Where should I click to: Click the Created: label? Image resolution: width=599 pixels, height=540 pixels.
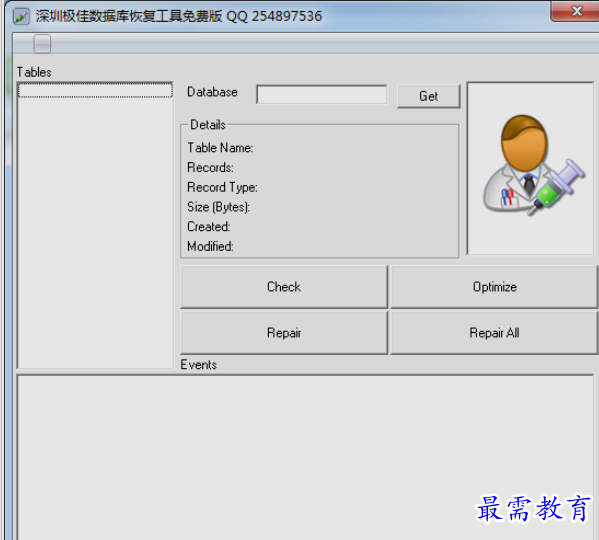(209, 227)
